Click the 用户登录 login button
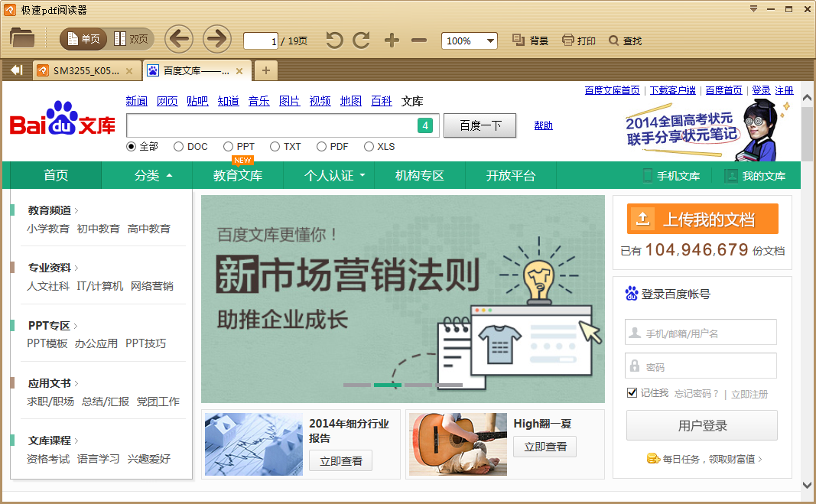Image resolution: width=816 pixels, height=504 pixels. (702, 425)
